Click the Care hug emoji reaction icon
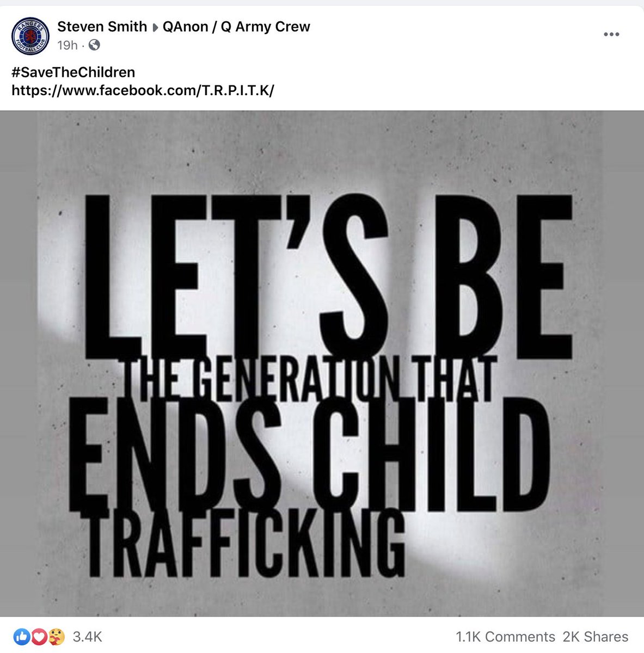Viewport: 644px width, 653px height. [56, 636]
